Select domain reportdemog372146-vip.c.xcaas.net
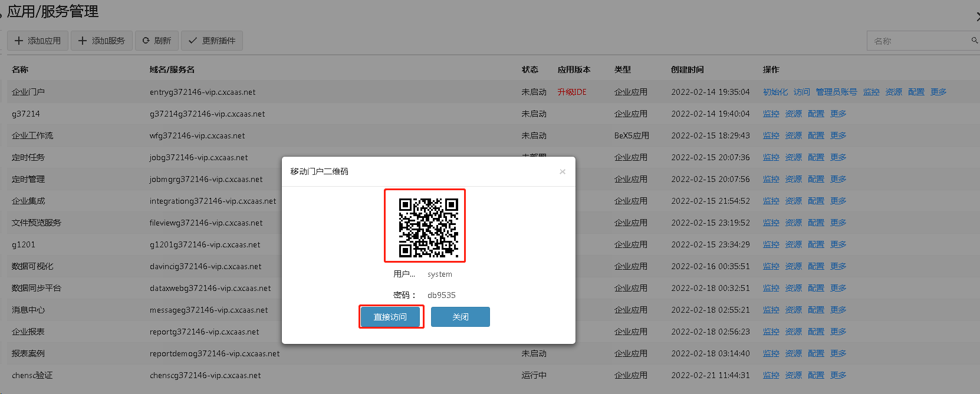This screenshot has height=394, width=980. click(x=215, y=353)
